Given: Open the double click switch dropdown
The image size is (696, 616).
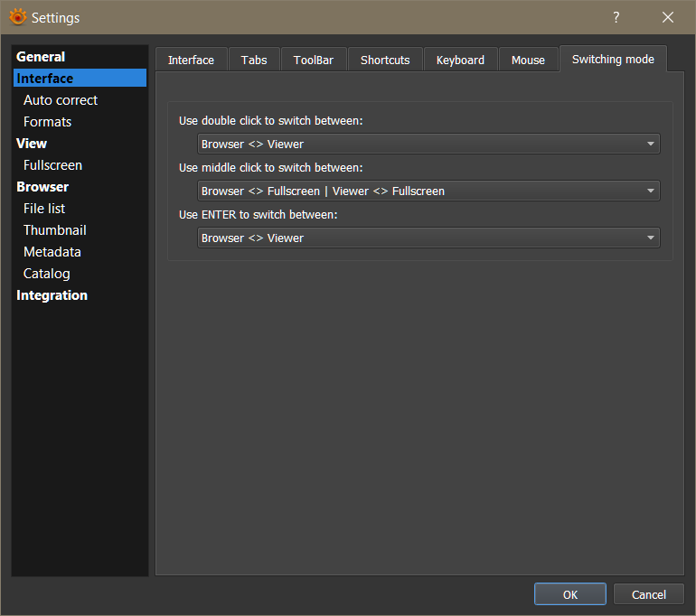Looking at the screenshot, I should [x=428, y=145].
